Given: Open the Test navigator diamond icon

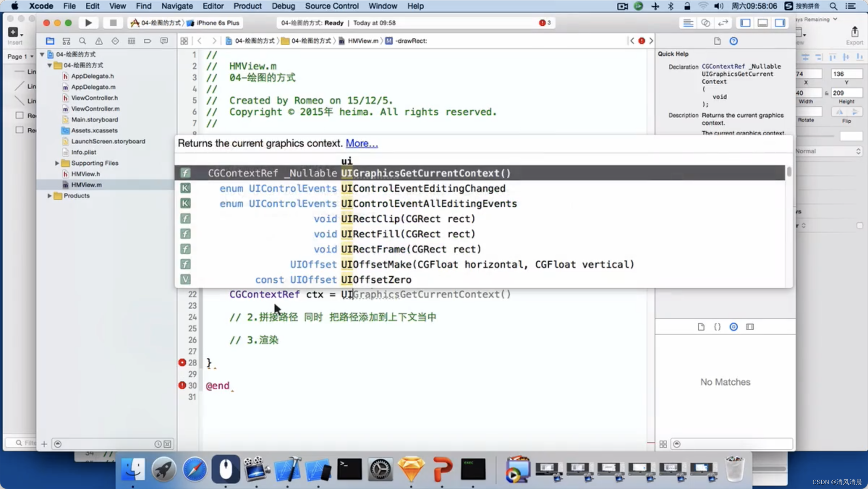Looking at the screenshot, I should (x=115, y=41).
